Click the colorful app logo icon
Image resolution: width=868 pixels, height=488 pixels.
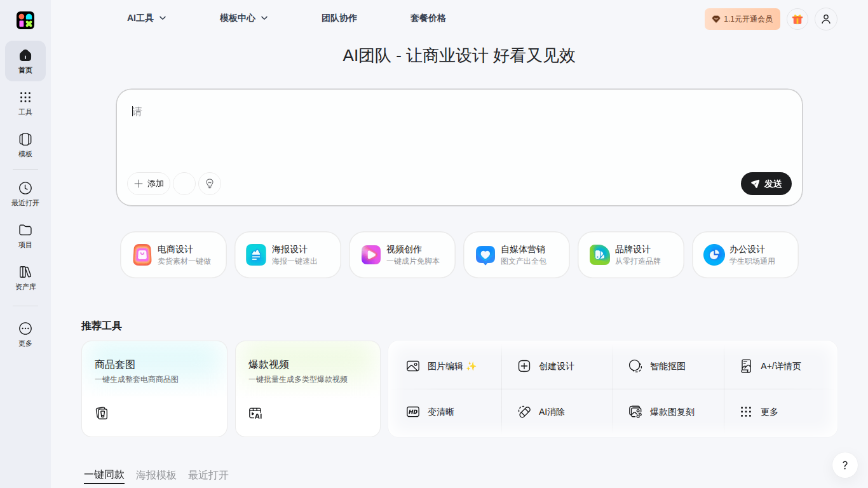[25, 20]
